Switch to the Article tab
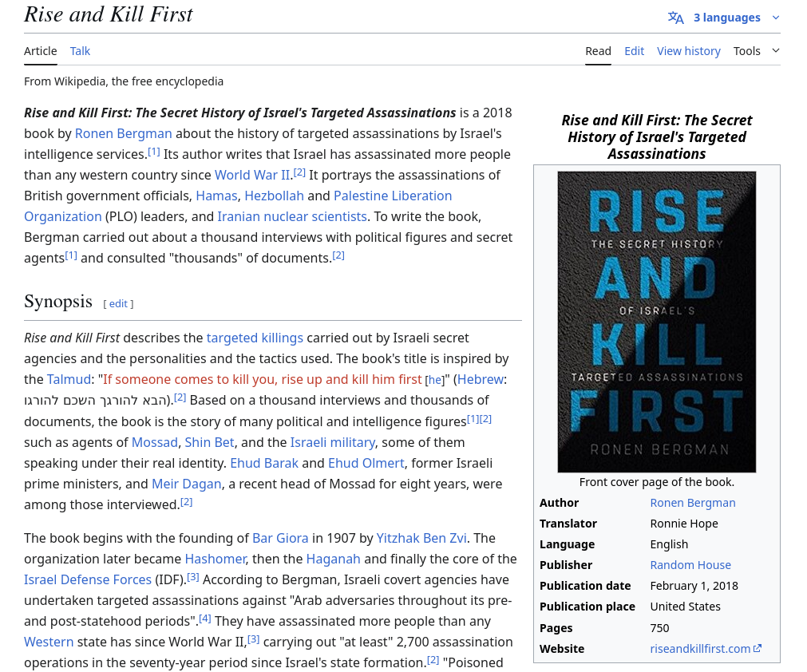 point(40,51)
